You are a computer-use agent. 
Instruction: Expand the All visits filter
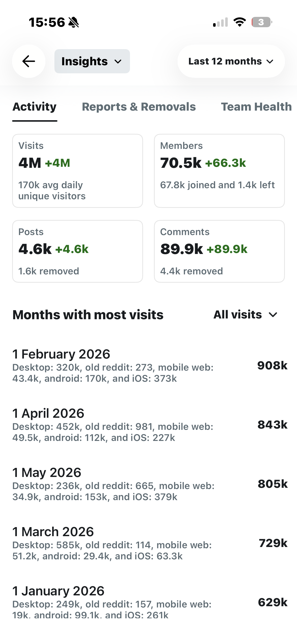point(245,315)
